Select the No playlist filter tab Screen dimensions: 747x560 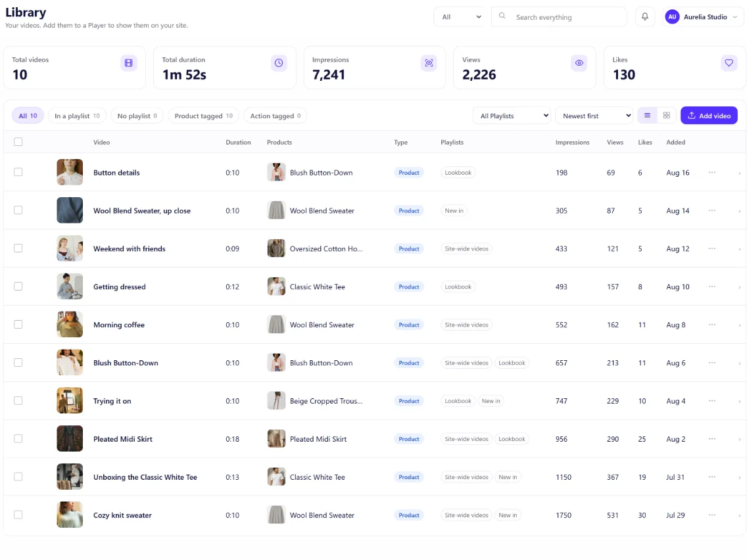pyautogui.click(x=137, y=116)
